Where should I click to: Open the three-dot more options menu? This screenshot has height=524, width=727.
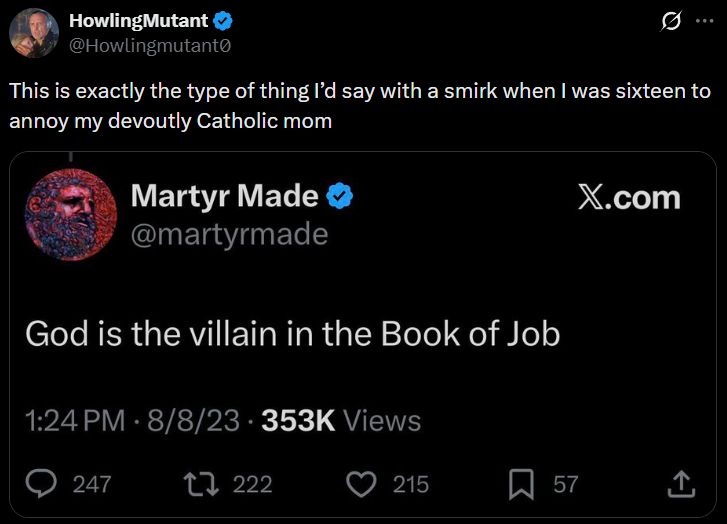pyautogui.click(x=705, y=22)
